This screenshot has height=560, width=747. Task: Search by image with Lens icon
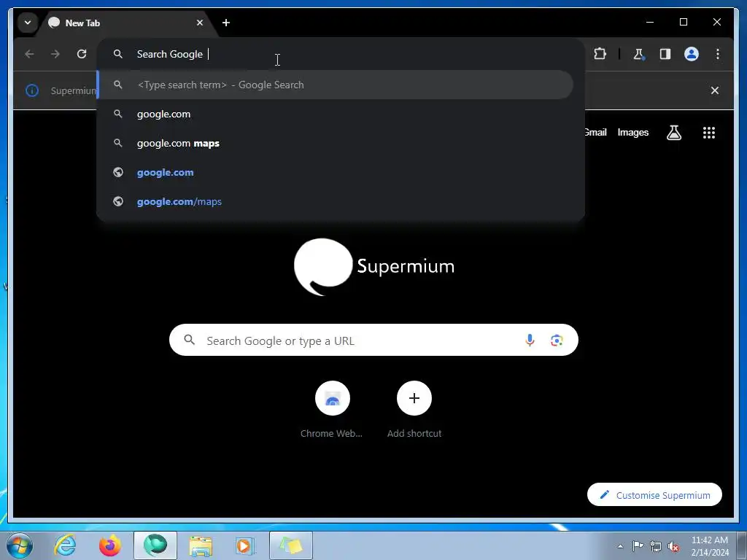pos(557,340)
